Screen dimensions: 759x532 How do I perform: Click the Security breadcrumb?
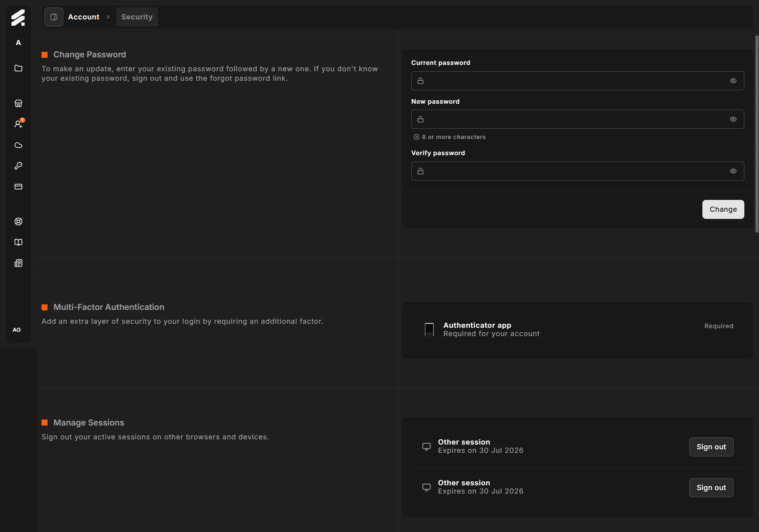coord(137,17)
